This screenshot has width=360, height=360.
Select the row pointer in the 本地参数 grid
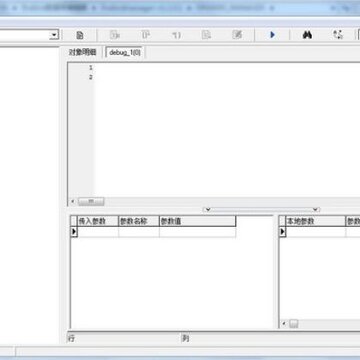click(283, 232)
